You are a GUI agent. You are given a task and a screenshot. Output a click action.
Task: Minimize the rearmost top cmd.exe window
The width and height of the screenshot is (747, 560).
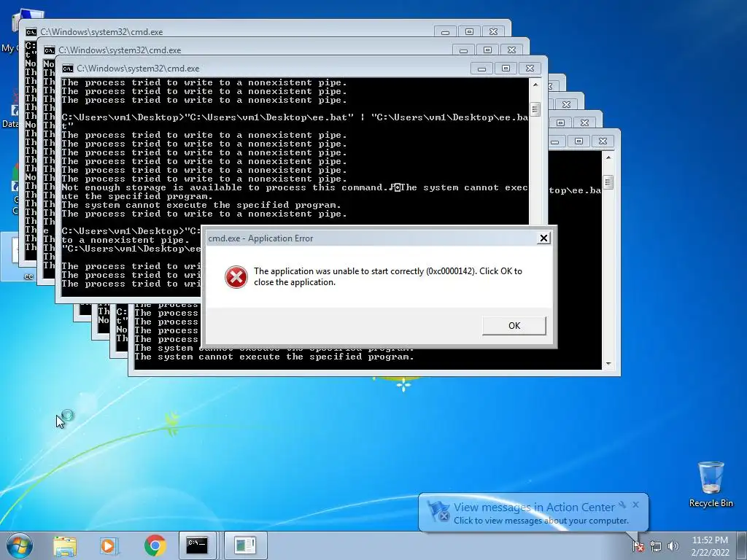tap(446, 32)
